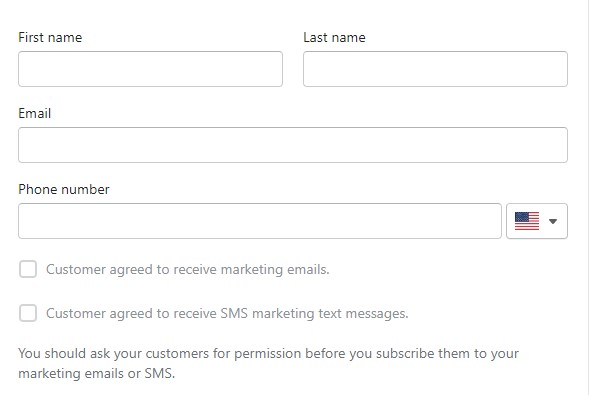Click the United States flag icon
Image resolution: width=589 pixels, height=395 pixels.
pos(527,221)
